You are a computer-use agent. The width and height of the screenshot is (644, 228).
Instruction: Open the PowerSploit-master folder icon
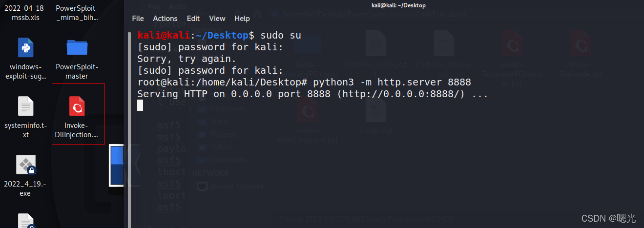(x=77, y=48)
